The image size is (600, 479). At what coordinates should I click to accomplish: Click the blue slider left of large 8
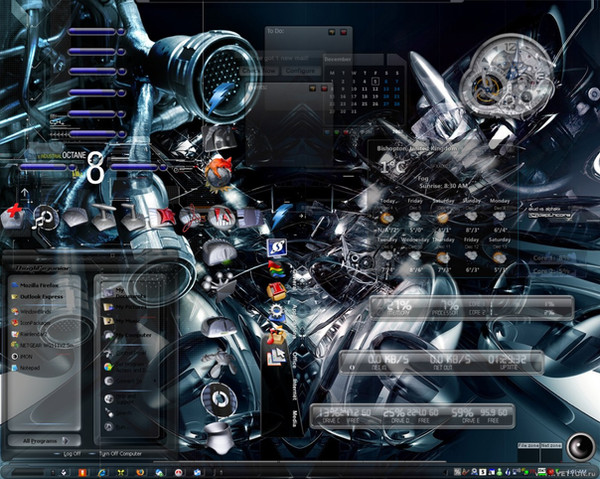pyautogui.click(x=47, y=167)
